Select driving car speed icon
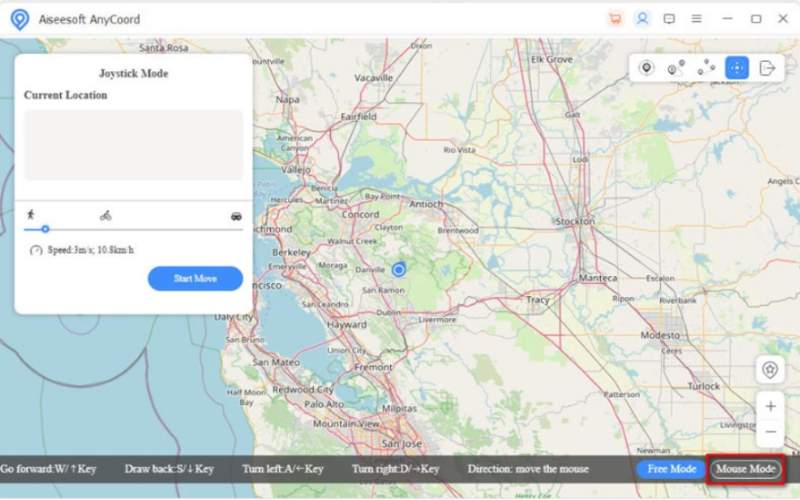Screen dimensions: 800x500 pyautogui.click(x=236, y=215)
